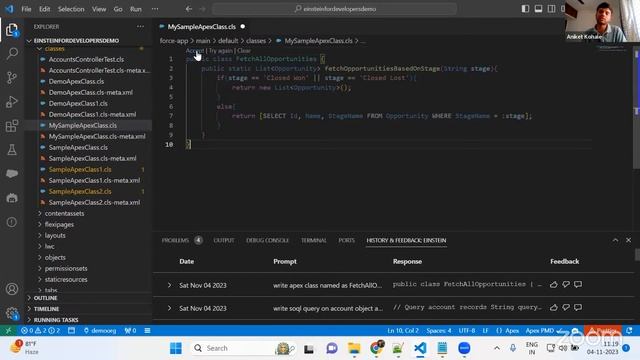This screenshot has width=640, height=360.
Task: Switch to the Problems panel tab
Action: click(x=175, y=240)
